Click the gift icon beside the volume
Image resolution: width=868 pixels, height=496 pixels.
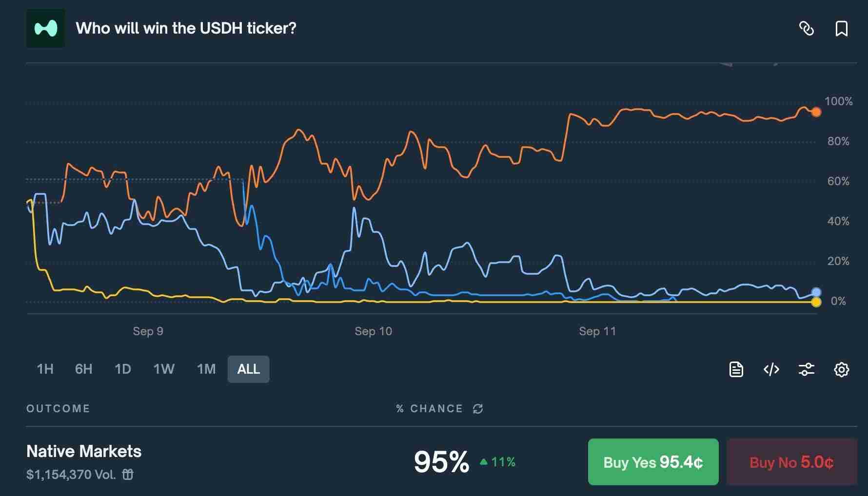(x=127, y=474)
